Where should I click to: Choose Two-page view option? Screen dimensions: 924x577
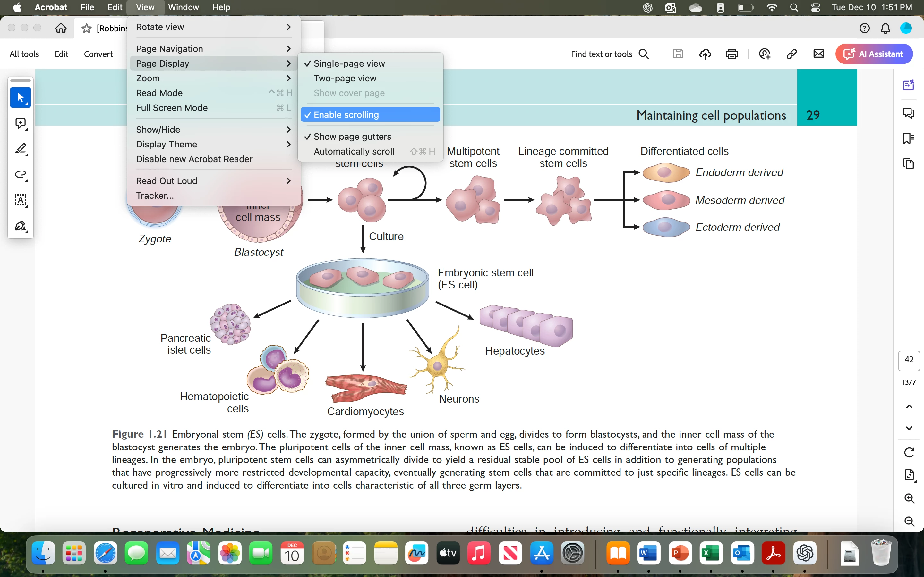[345, 78]
